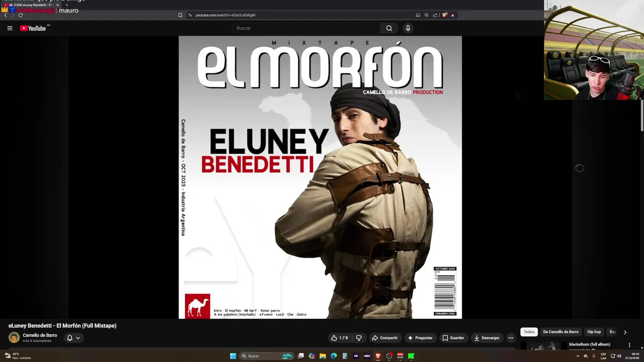This screenshot has width=644, height=362.
Task: Open Microsoft Edge from the taskbar
Action: tap(334, 356)
